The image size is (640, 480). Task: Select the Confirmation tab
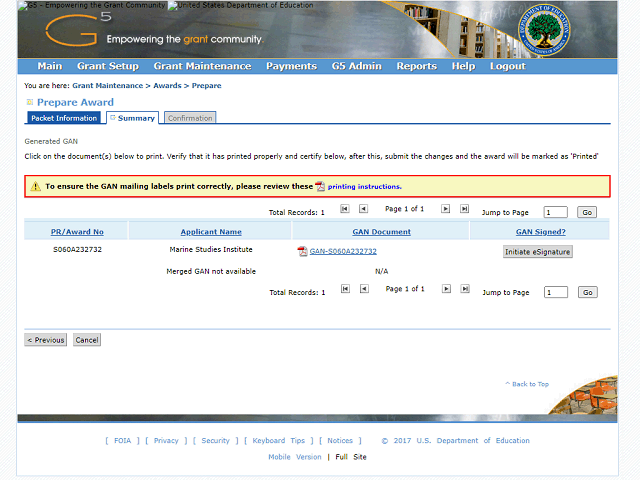pyautogui.click(x=190, y=118)
